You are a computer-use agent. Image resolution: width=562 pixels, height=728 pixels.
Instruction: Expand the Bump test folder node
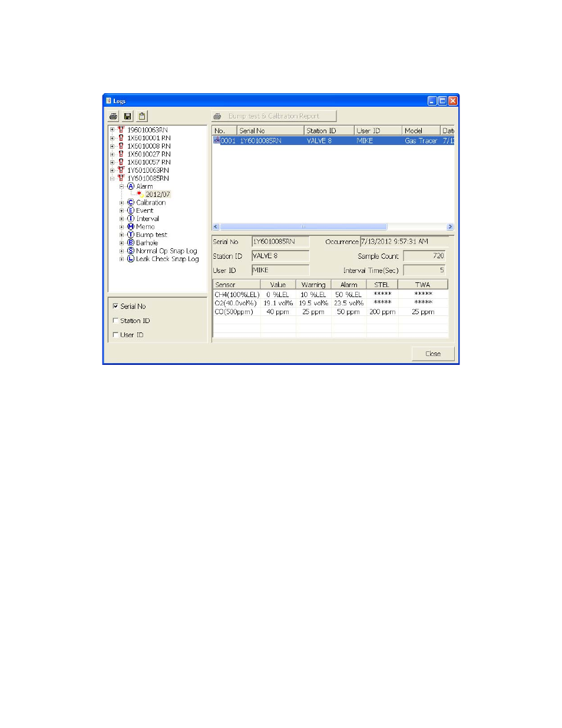[x=122, y=235]
